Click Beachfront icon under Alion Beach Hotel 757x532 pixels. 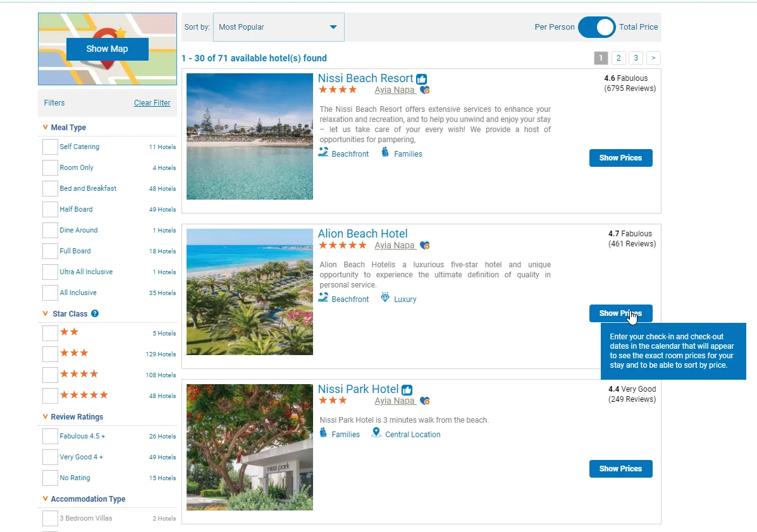[x=323, y=298]
